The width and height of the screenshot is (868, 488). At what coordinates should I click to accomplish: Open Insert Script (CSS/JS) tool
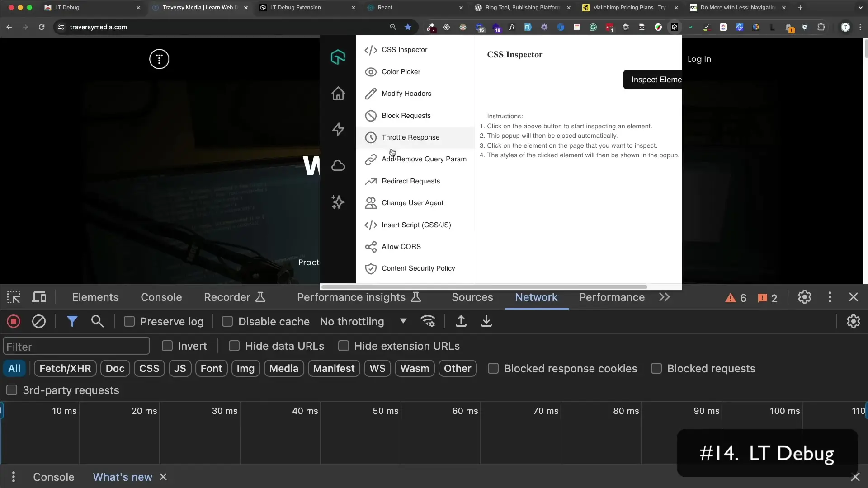pos(415,225)
